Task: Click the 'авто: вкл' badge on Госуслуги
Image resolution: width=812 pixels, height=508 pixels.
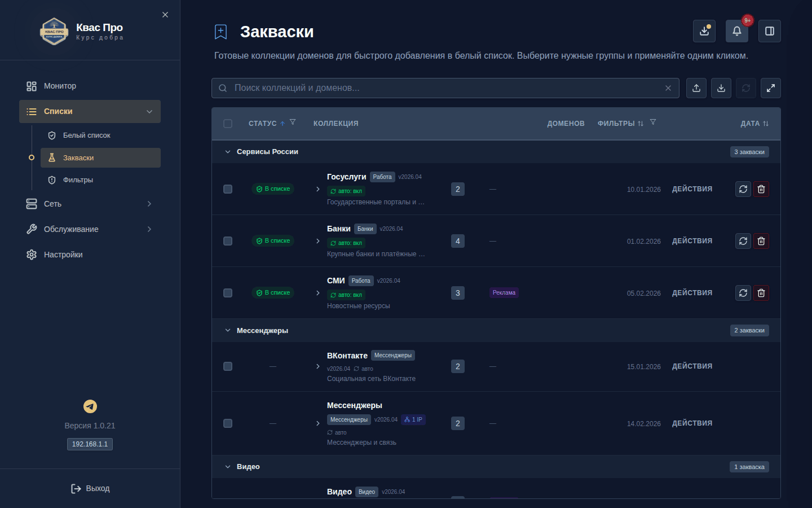Action: (346, 191)
